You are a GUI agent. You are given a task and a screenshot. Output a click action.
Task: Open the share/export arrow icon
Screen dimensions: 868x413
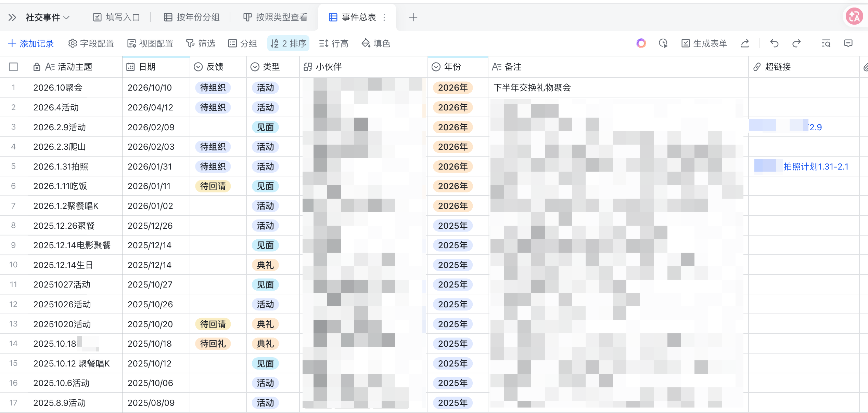[745, 43]
